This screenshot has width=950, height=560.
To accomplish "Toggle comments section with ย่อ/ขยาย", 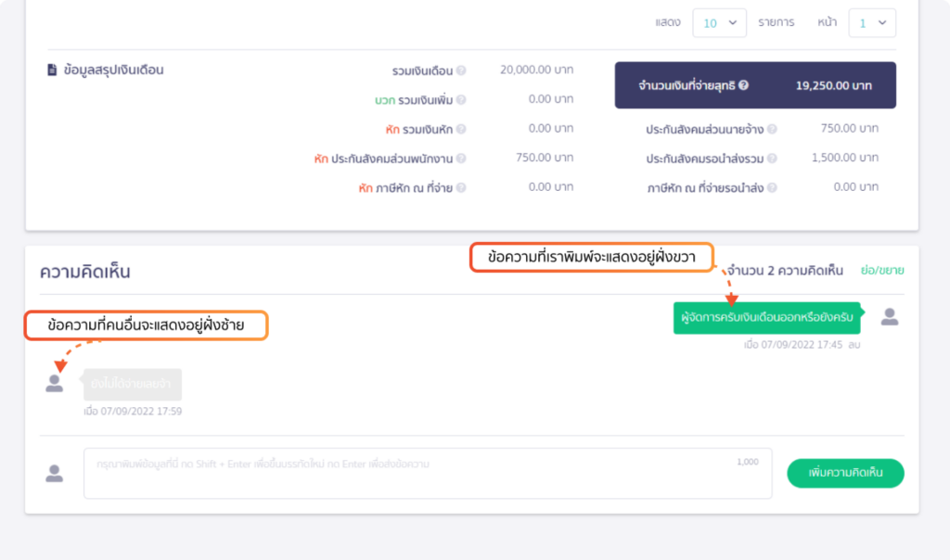I will [x=880, y=271].
